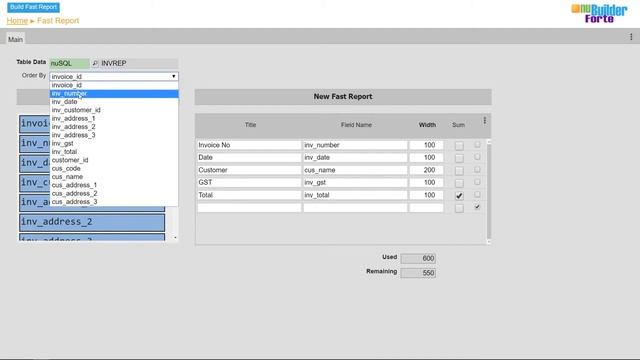Select invoice_id in the dropdown list
640x360 pixels.
pos(114,85)
